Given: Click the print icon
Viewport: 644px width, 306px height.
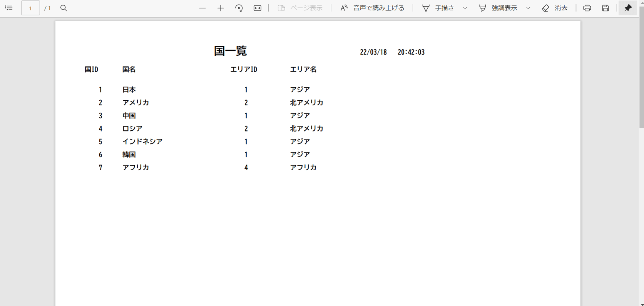Looking at the screenshot, I should pyautogui.click(x=587, y=8).
